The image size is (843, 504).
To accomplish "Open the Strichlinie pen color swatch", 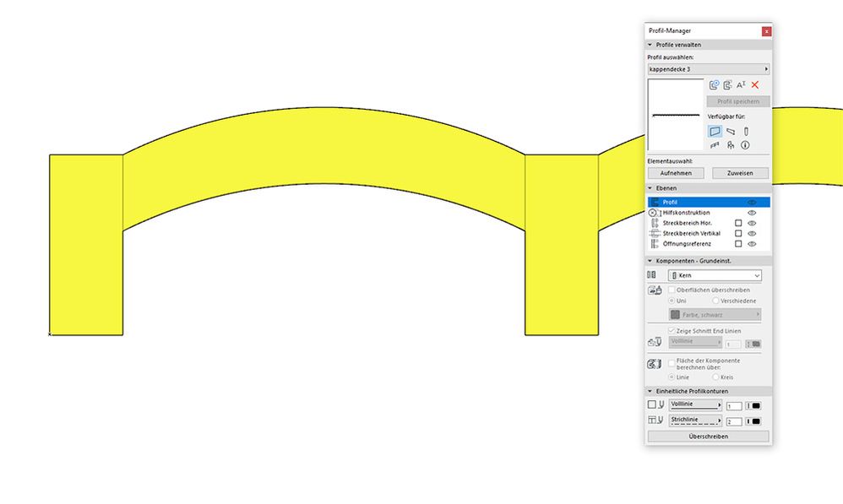I will coord(753,421).
